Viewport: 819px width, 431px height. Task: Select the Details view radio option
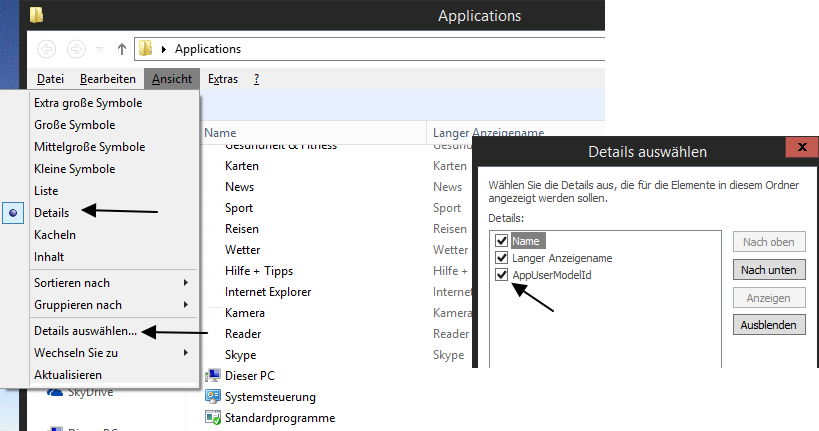pyautogui.click(x=13, y=213)
